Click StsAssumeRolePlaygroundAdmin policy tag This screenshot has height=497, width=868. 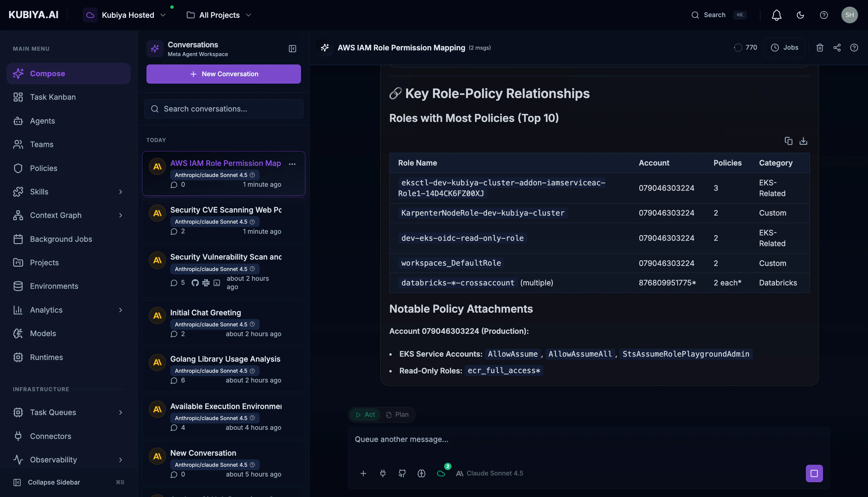pyautogui.click(x=686, y=354)
